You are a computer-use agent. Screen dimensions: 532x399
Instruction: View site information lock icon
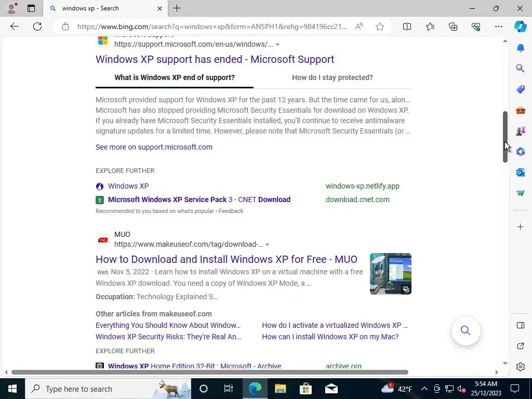coord(65,26)
